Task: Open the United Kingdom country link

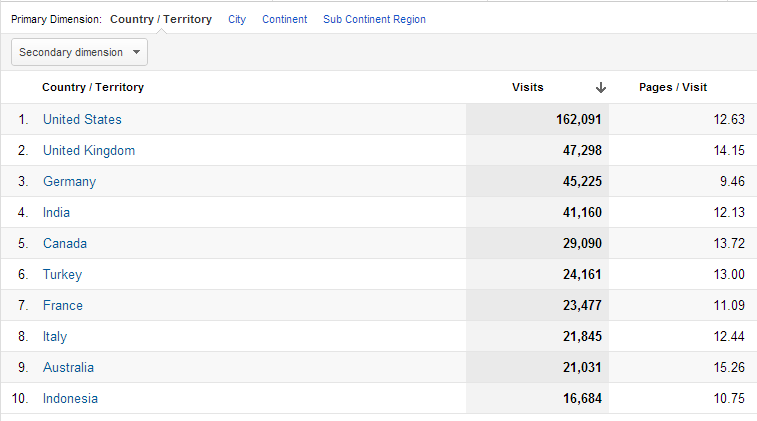Action: tap(89, 150)
